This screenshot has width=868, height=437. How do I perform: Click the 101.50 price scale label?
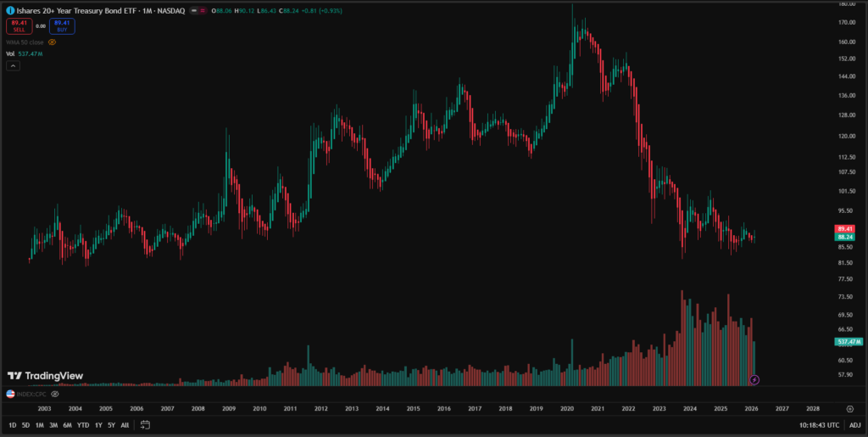(847, 191)
